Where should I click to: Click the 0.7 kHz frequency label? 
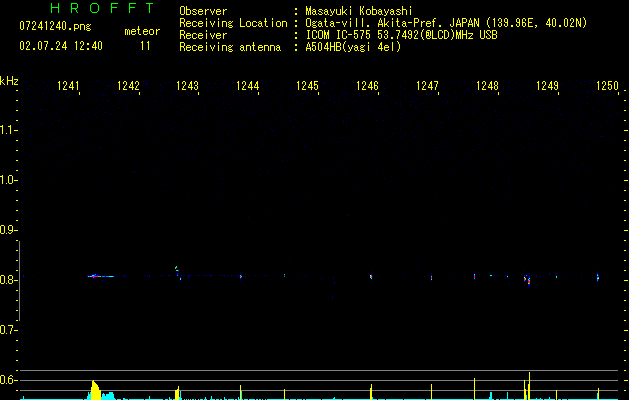coord(8,330)
